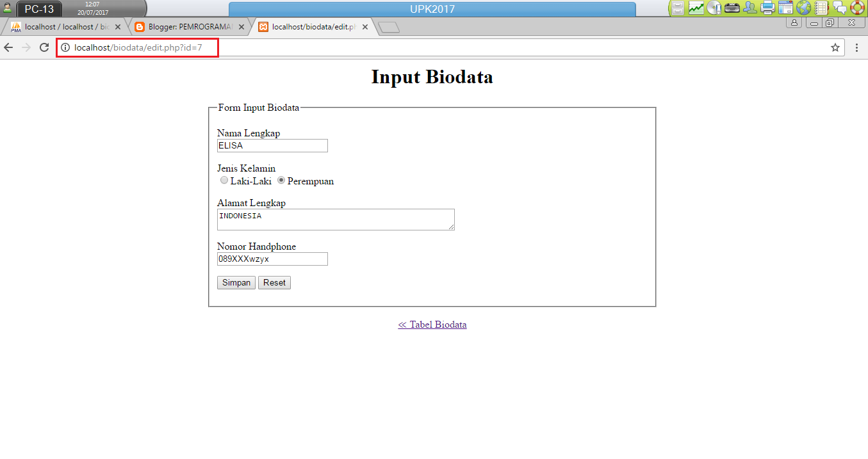Select the Laki-Laki radio button
The image size is (868, 459).
coord(224,180)
